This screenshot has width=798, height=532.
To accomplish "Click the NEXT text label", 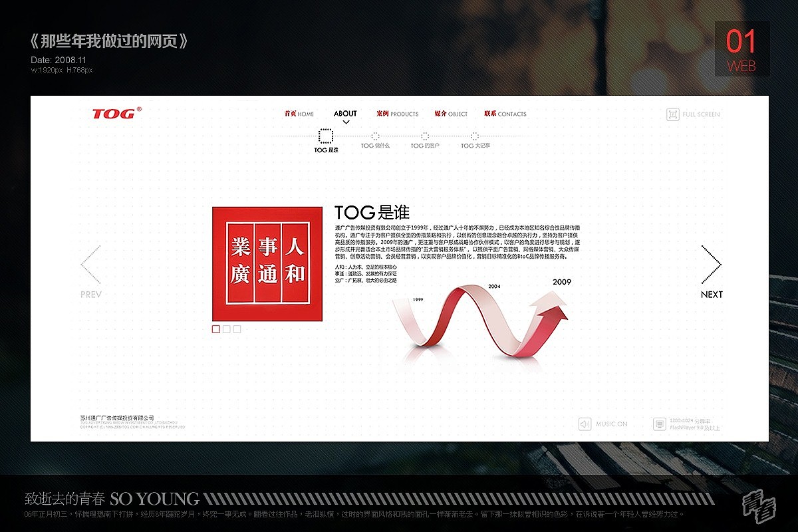I will pos(712,295).
